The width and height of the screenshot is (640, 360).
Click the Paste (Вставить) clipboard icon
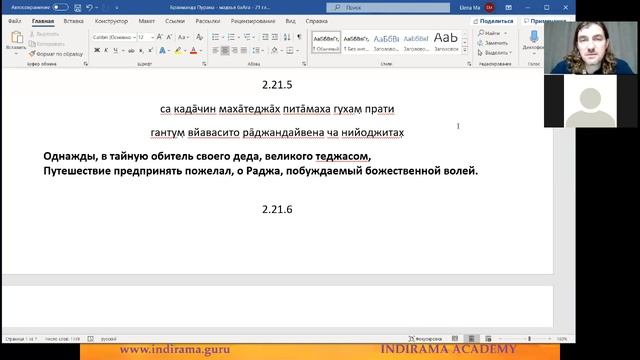pos(16,37)
